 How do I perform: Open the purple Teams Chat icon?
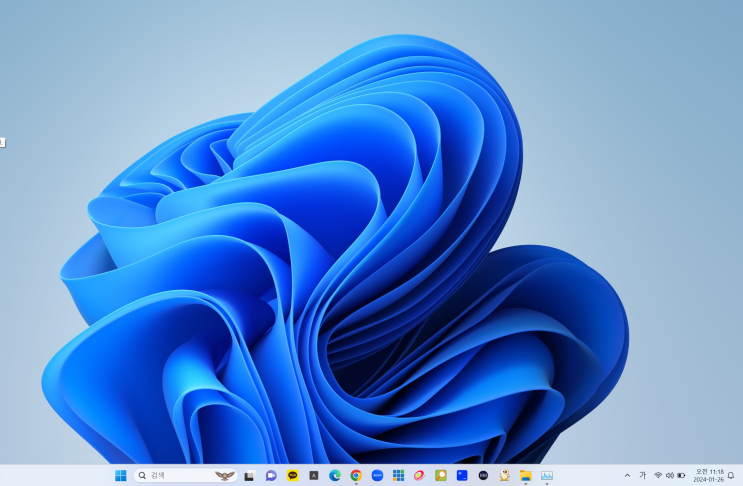(271, 476)
